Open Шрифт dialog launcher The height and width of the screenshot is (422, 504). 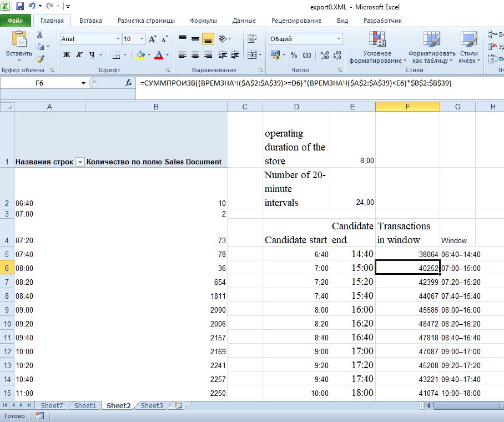click(168, 70)
